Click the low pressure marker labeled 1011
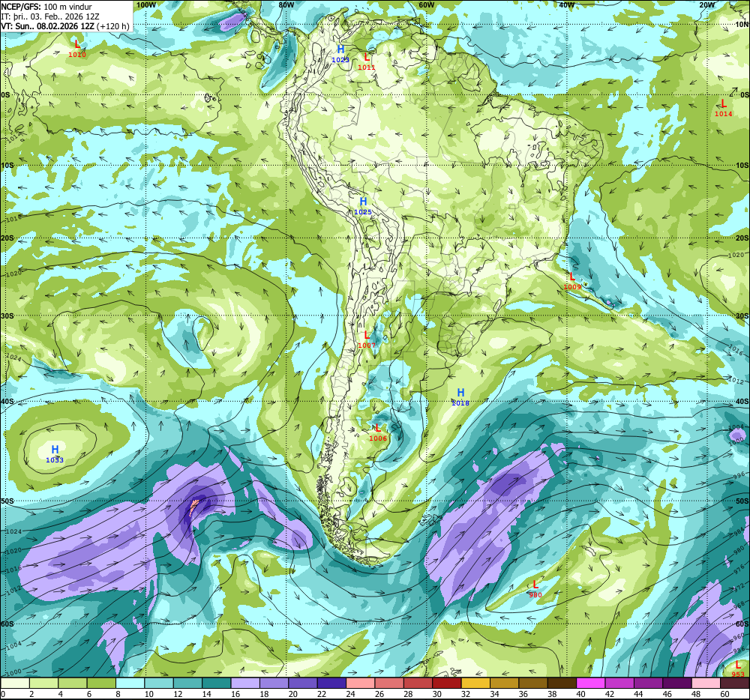The width and height of the screenshot is (750, 700). 367,61
